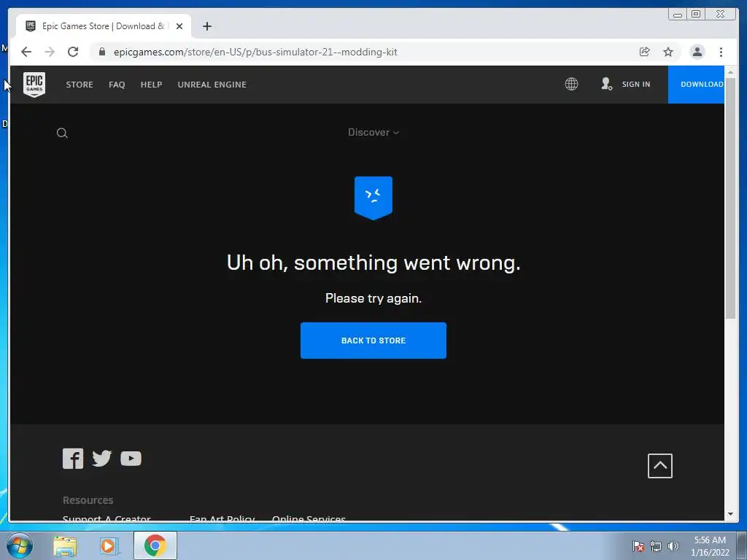
Task: Click the Resources footer heading
Action: tap(88, 500)
